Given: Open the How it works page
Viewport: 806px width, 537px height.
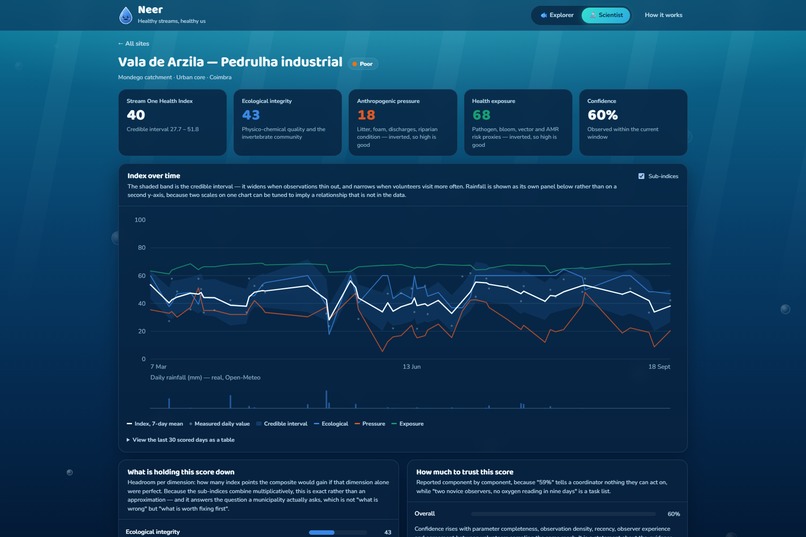Looking at the screenshot, I should tap(663, 15).
